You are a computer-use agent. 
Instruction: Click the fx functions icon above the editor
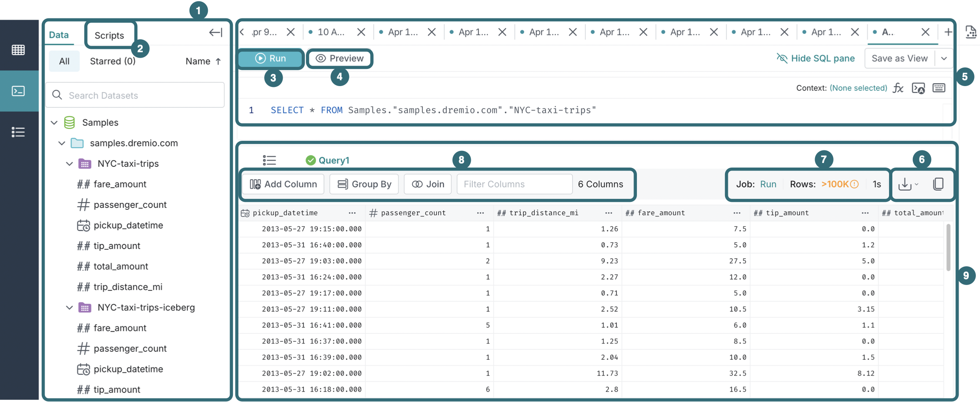(x=898, y=88)
